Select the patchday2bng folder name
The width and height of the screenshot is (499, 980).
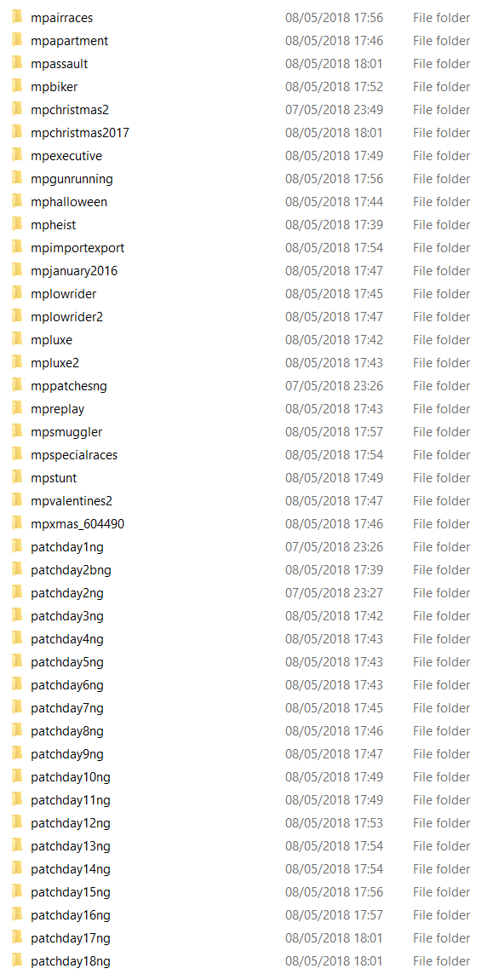72,569
